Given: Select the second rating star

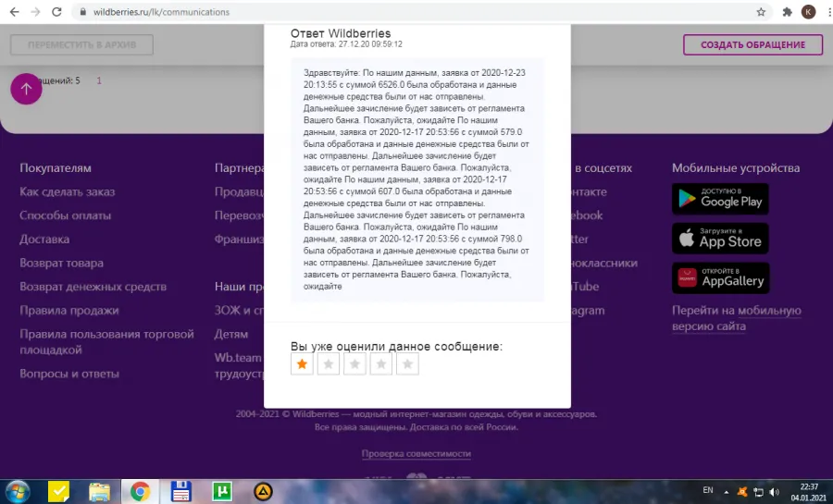Looking at the screenshot, I should pos(329,364).
